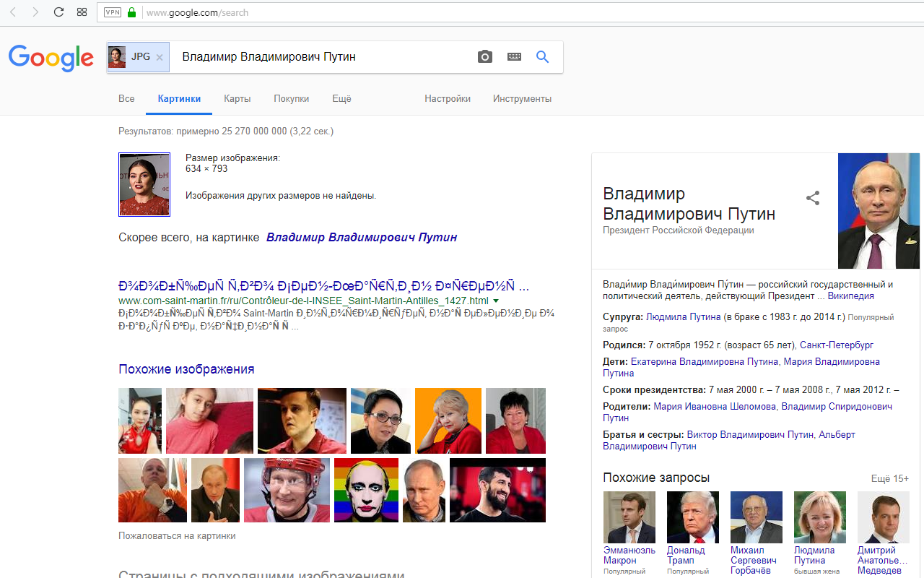Click the green padlock security icon
Image resolution: width=924 pixels, height=578 pixels.
tap(131, 12)
